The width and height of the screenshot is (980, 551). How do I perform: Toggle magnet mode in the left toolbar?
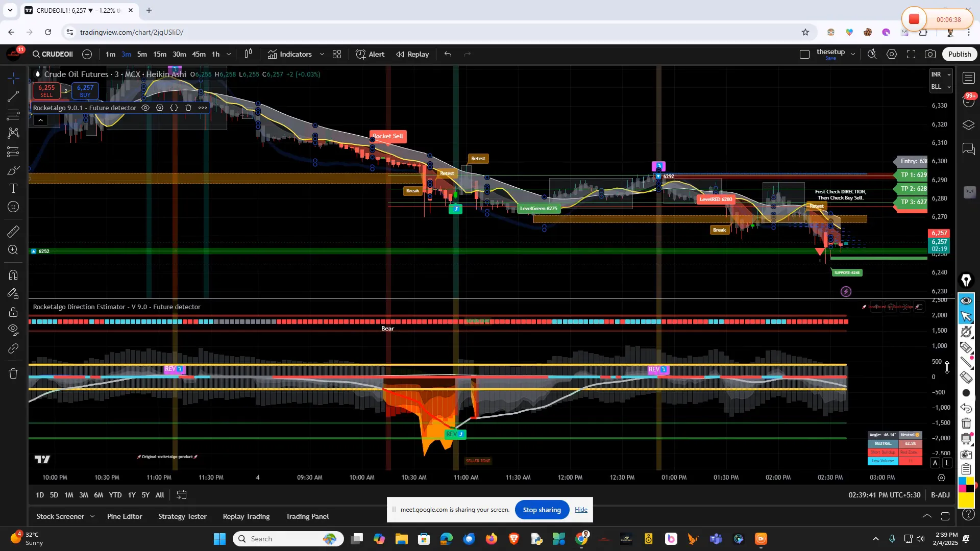point(13,274)
